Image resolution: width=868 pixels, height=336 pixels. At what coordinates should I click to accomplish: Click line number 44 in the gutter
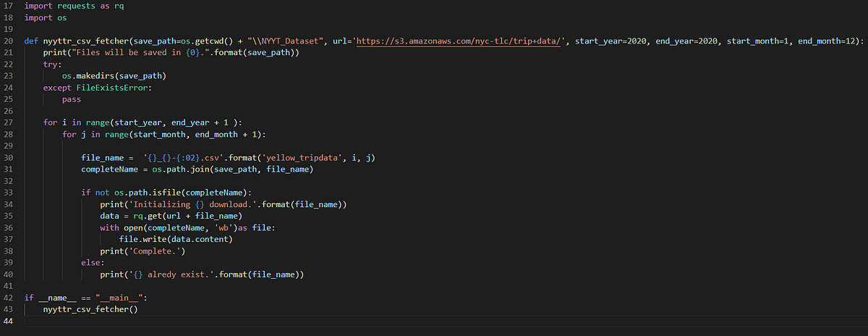(9, 321)
